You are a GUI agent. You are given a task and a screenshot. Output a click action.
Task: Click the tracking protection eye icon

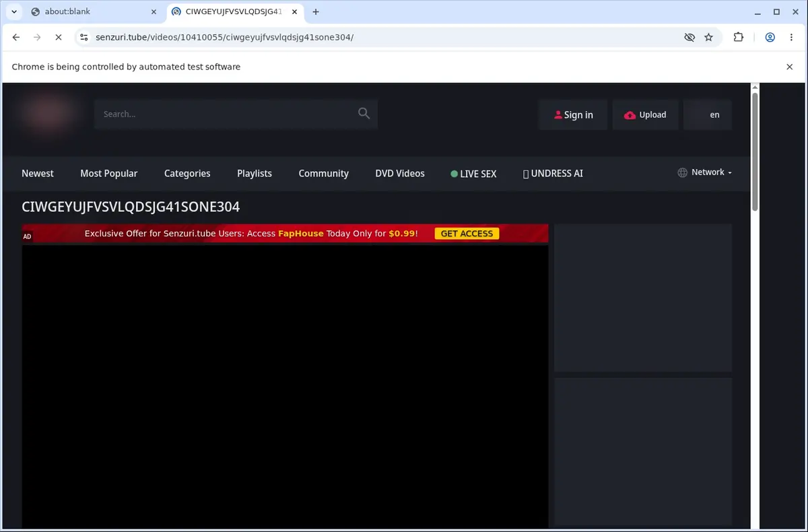click(689, 38)
